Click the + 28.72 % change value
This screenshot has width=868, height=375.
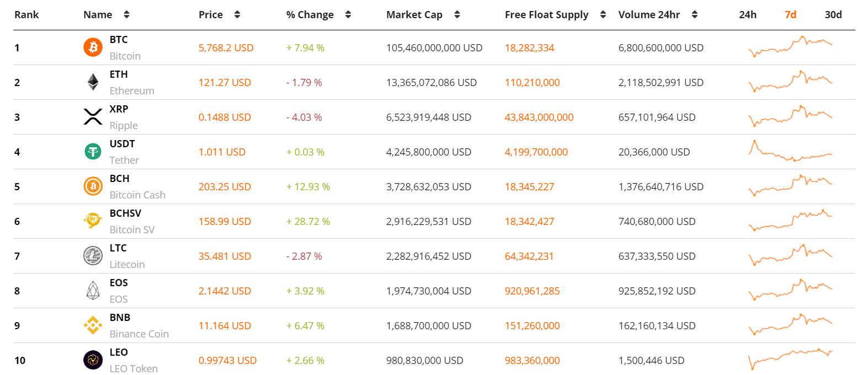click(x=308, y=222)
